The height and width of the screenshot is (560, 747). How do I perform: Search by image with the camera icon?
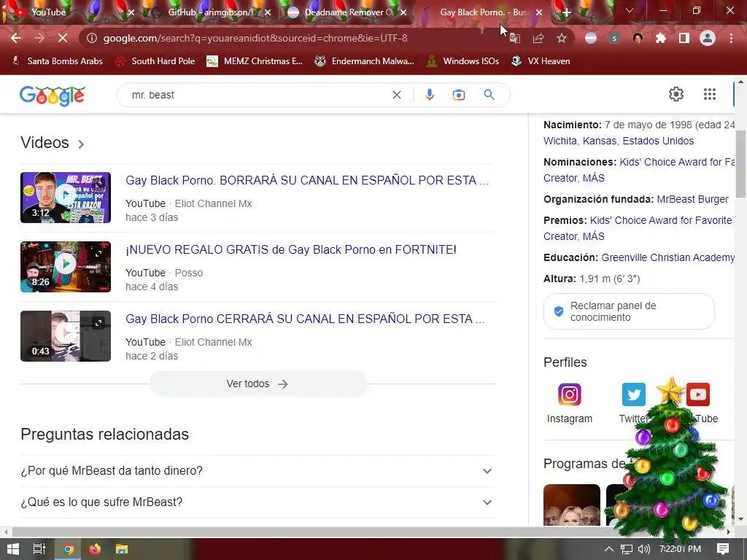458,95
